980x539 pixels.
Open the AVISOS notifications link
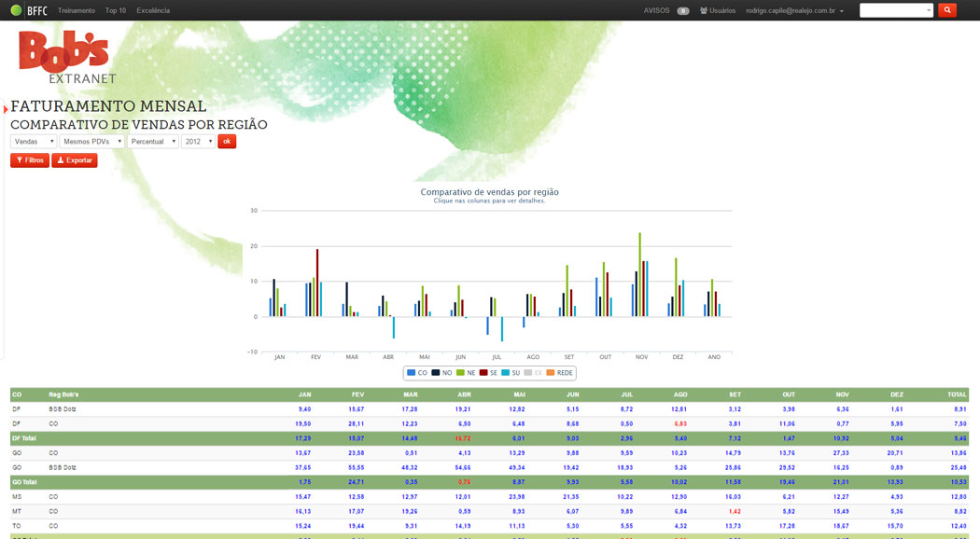click(656, 10)
